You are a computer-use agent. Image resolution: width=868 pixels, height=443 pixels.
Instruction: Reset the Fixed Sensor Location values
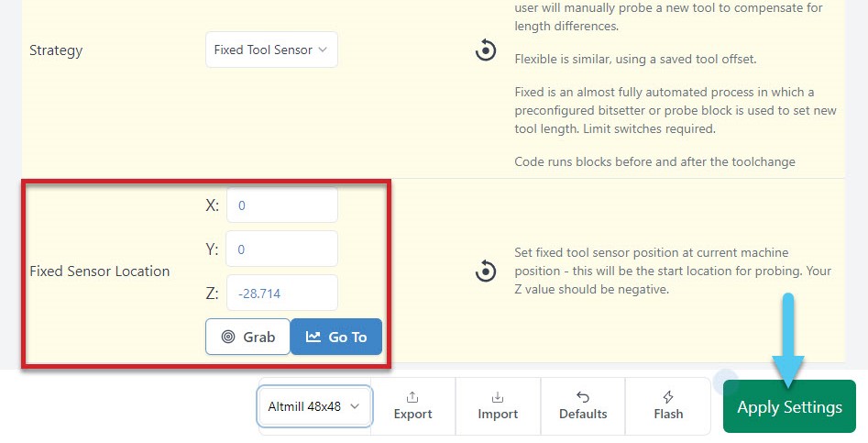click(x=486, y=271)
